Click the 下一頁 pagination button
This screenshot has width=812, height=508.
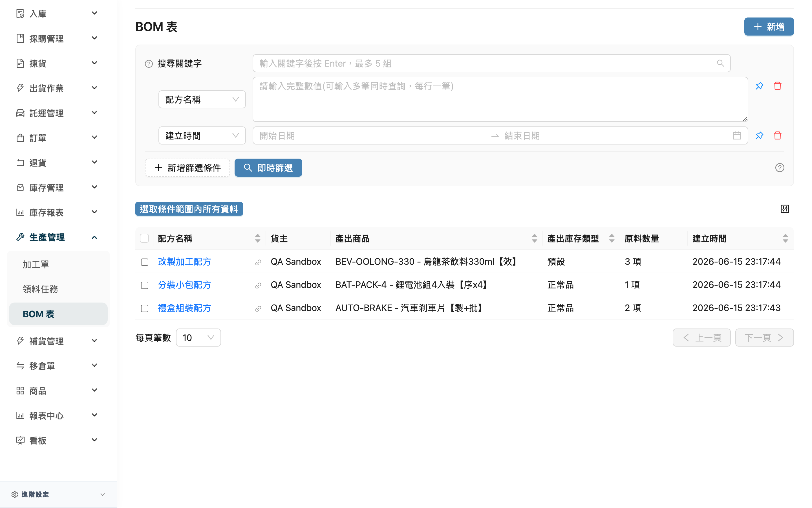click(x=764, y=338)
